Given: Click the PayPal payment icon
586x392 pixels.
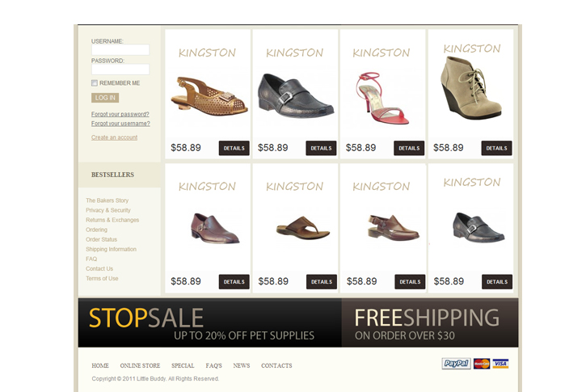Looking at the screenshot, I should click(456, 363).
